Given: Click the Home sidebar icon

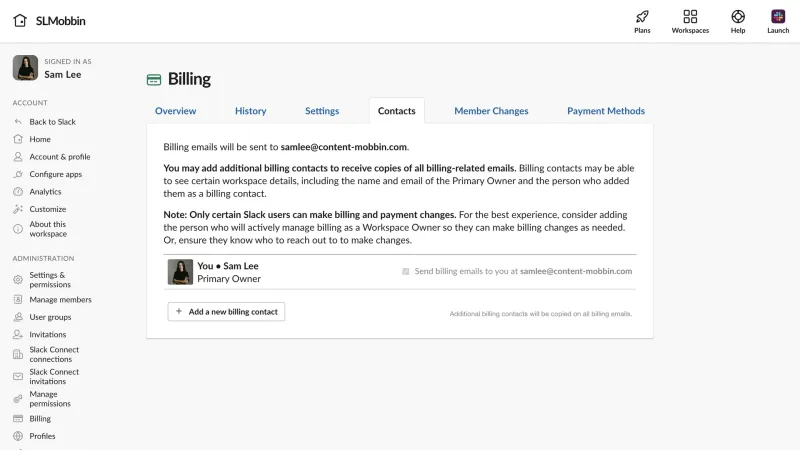Looking at the screenshot, I should [18, 139].
